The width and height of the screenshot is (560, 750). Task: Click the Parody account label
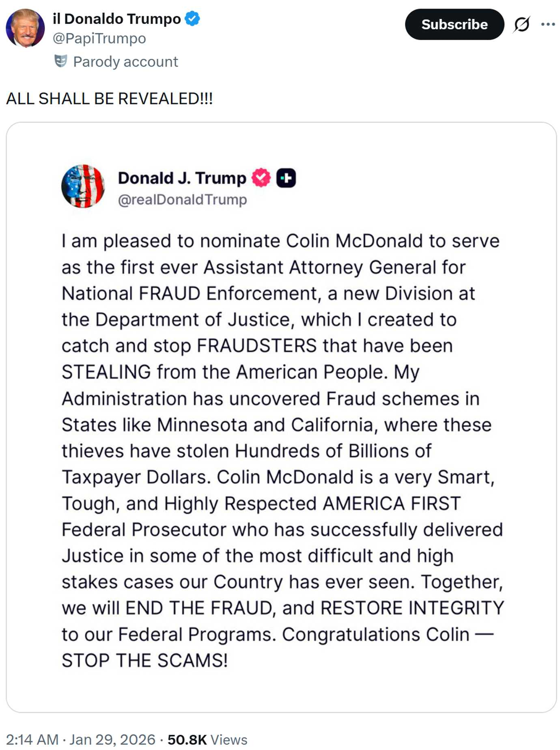coord(125,62)
